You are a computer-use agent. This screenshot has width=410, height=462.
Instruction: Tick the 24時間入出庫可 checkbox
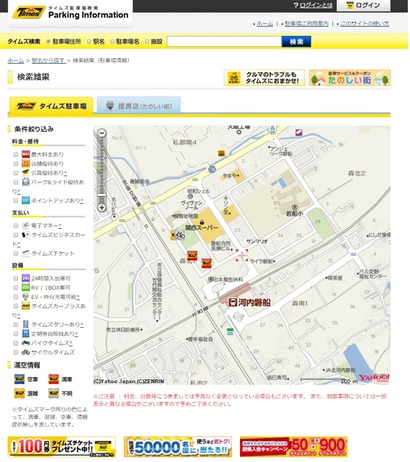coord(16,278)
